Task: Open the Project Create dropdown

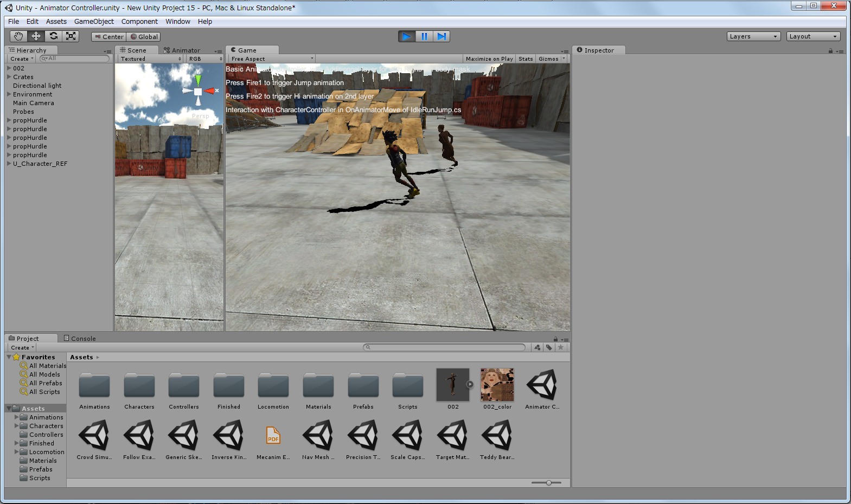Action: pyautogui.click(x=22, y=347)
